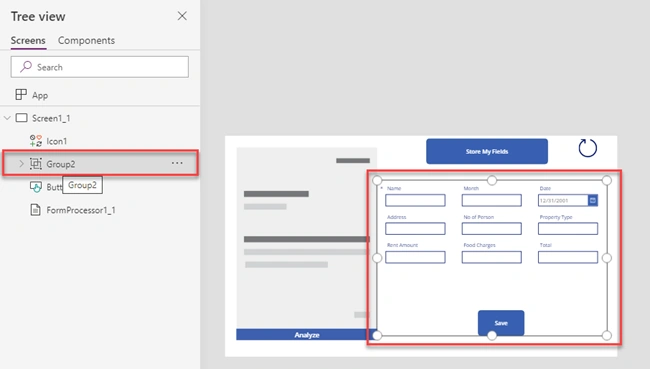Click the Property Type input field
The image size is (650, 369).
568,228
